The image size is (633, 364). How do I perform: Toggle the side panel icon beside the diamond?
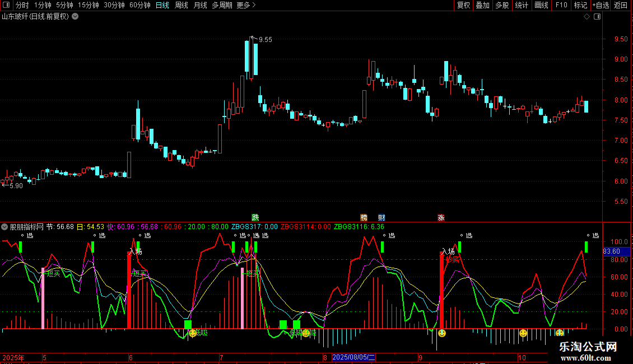click(597, 17)
